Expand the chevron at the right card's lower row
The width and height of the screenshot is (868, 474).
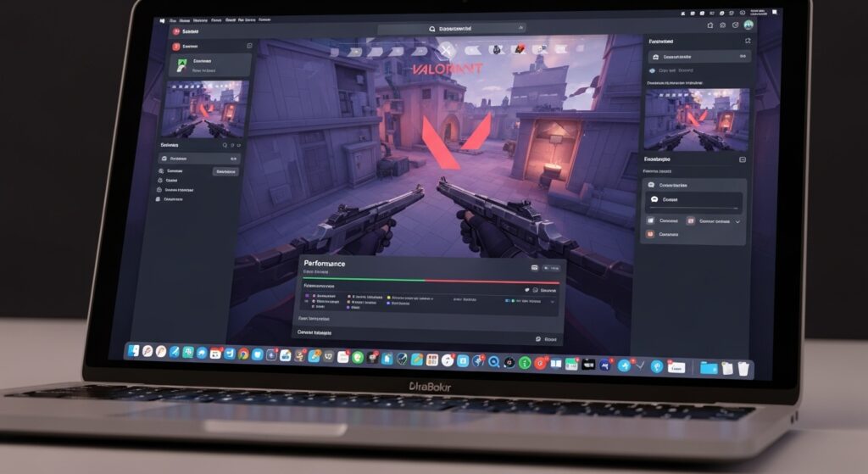737,221
